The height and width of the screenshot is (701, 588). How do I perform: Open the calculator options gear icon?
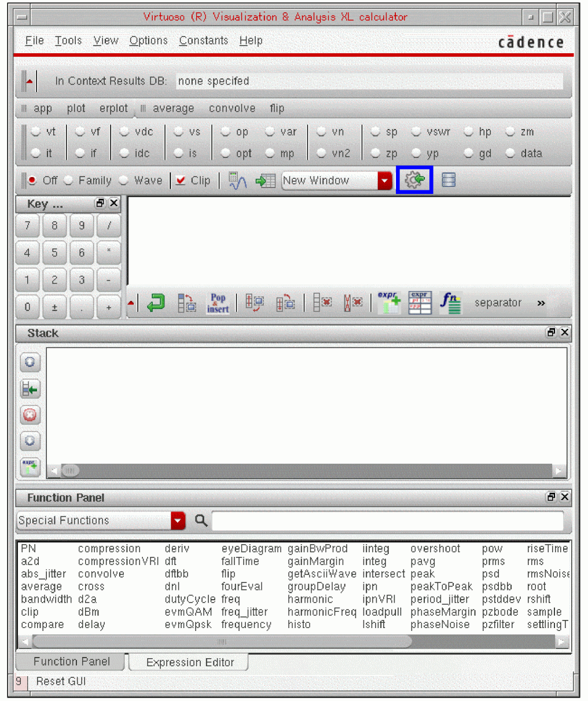pos(414,180)
